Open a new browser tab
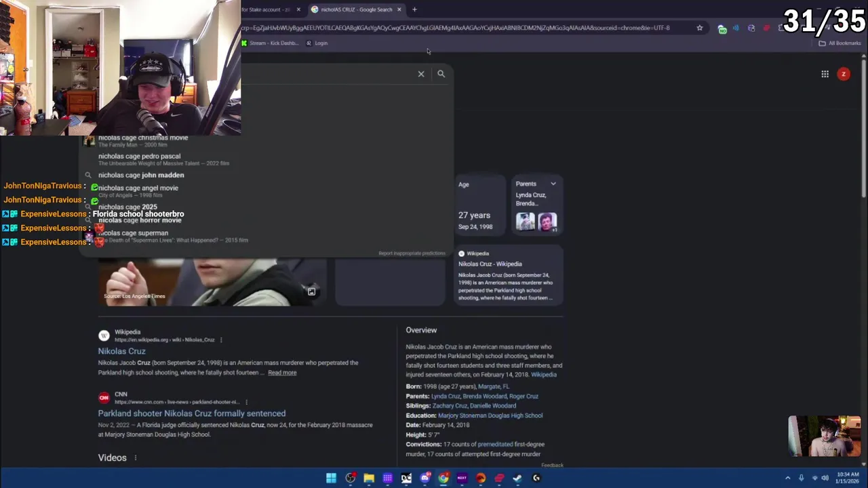Image resolution: width=868 pixels, height=488 pixels. pyautogui.click(x=414, y=9)
